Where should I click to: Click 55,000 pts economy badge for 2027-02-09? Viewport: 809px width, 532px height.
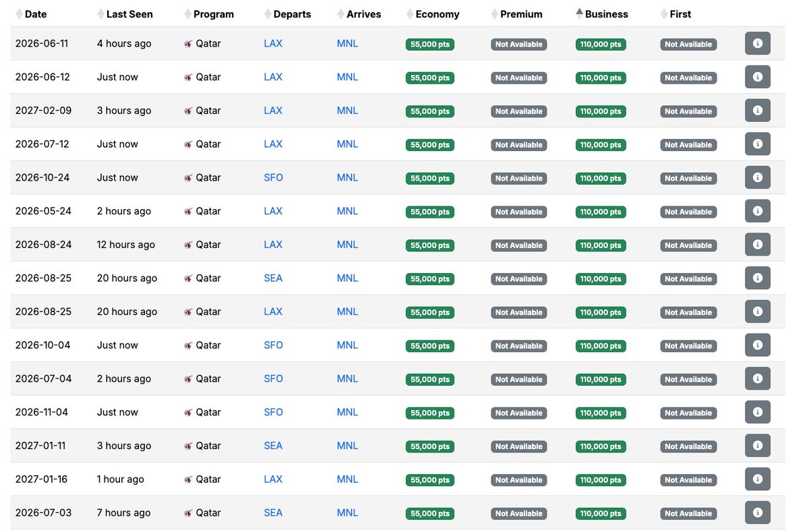click(430, 111)
